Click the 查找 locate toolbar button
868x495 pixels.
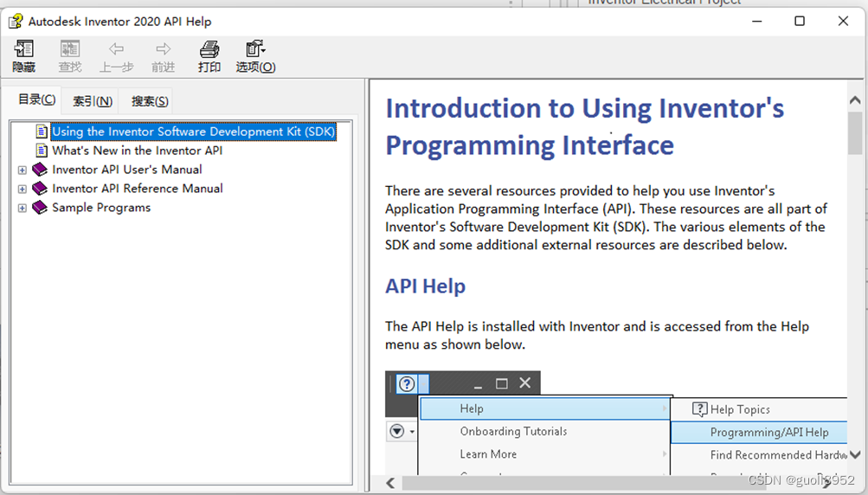pos(70,56)
